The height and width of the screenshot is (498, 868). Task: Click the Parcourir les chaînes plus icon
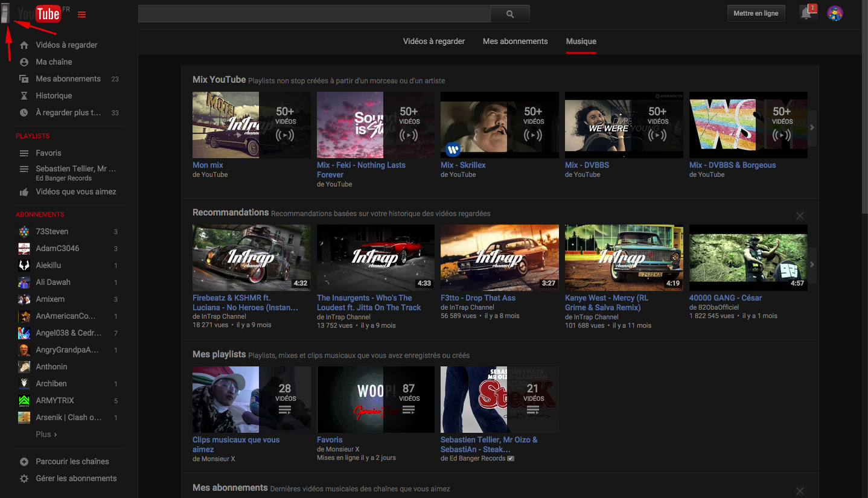tap(24, 462)
